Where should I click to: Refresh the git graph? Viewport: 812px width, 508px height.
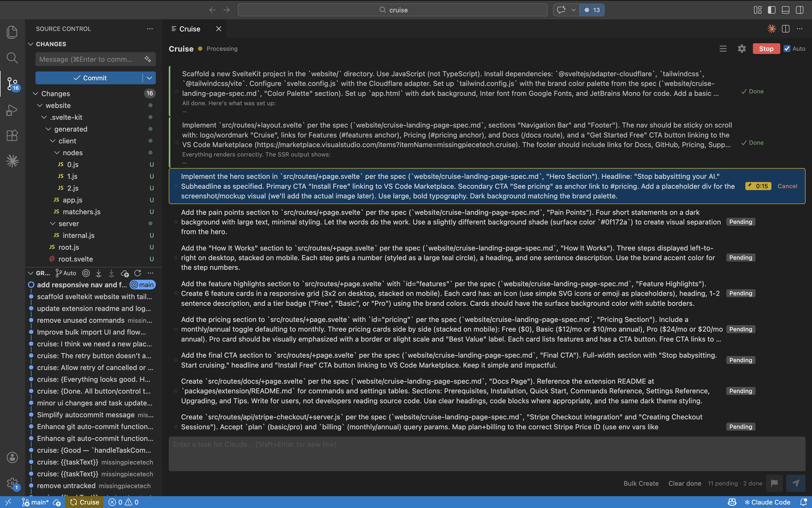click(x=138, y=273)
